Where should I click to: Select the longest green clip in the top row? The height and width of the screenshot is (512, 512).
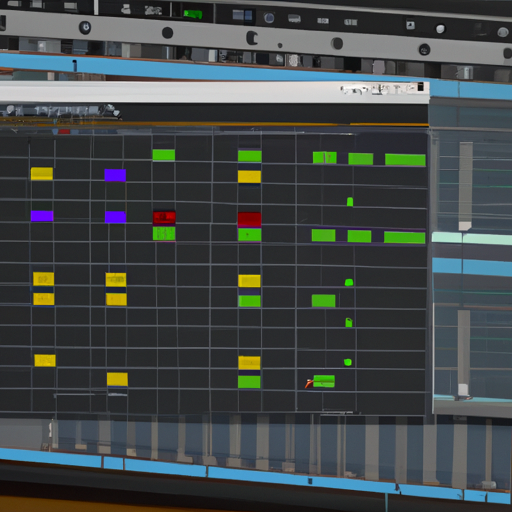point(405,160)
